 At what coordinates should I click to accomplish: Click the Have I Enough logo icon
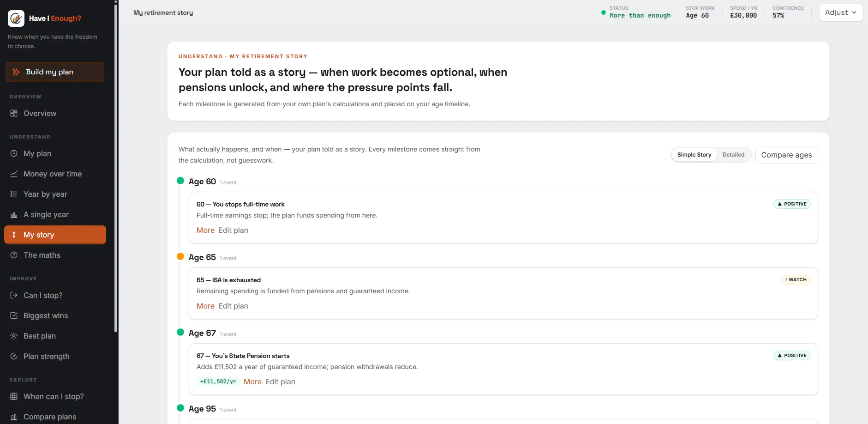tap(16, 18)
